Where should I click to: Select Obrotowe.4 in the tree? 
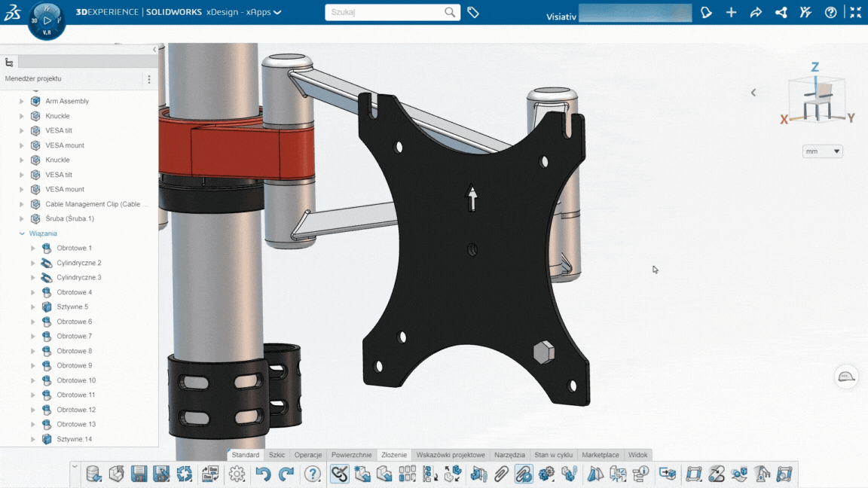[74, 292]
